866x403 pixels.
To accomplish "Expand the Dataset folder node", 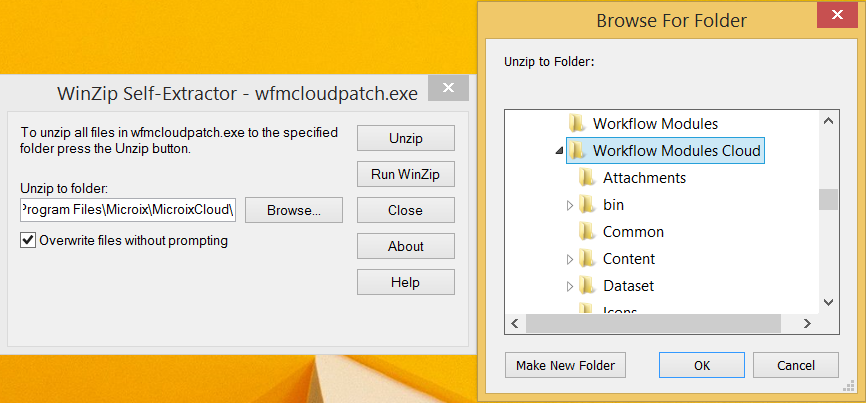I will pos(570,286).
